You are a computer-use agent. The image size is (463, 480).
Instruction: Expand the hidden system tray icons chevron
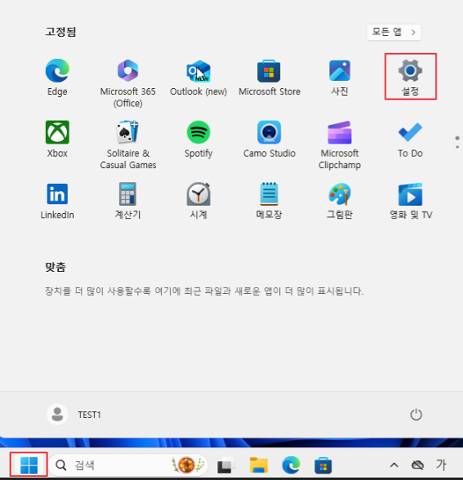(x=394, y=465)
